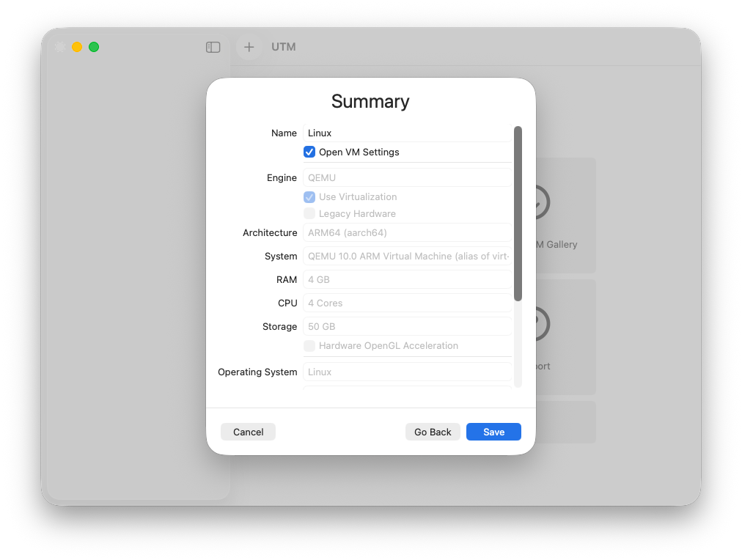Click the Summary dialog vertical scrollbar

518,213
